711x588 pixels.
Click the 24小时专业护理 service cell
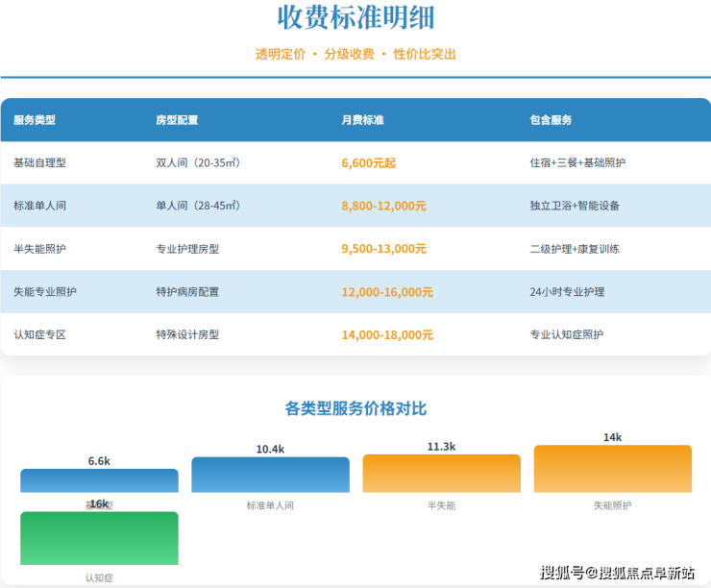coord(567,292)
